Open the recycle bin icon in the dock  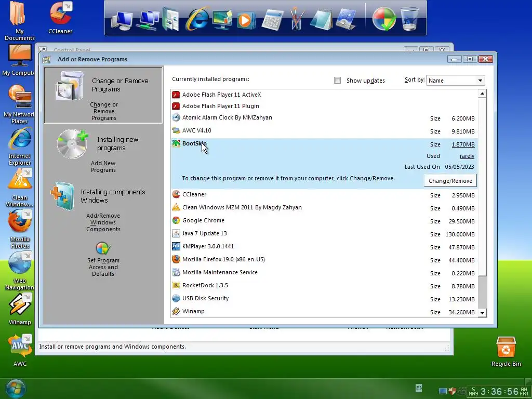[409, 19]
